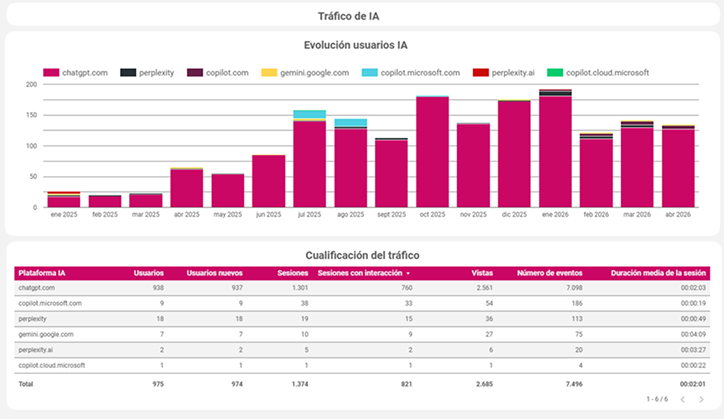Sort table by Sesiones column header
The width and height of the screenshot is (724, 419).
[293, 273]
